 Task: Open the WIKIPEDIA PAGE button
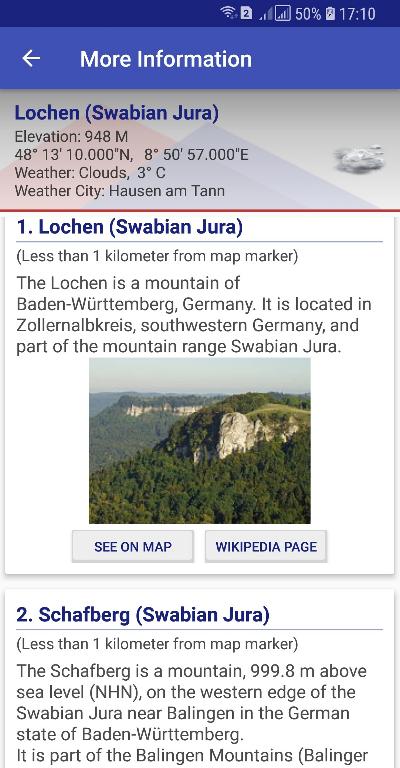pyautogui.click(x=266, y=547)
